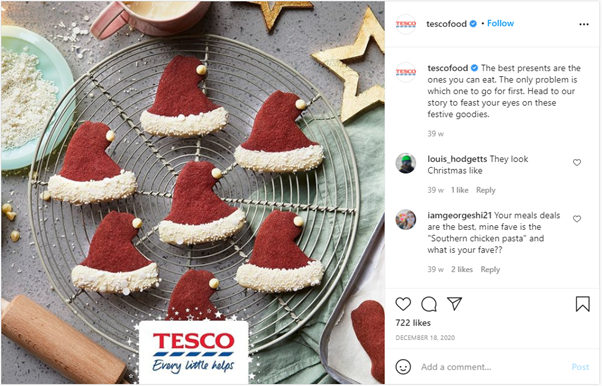Image resolution: width=602 pixels, height=386 pixels.
Task: Open the three-dot more options menu
Action: 584,24
